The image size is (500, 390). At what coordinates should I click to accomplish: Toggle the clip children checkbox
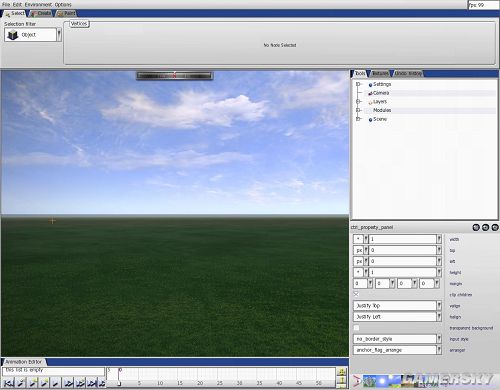(356, 294)
